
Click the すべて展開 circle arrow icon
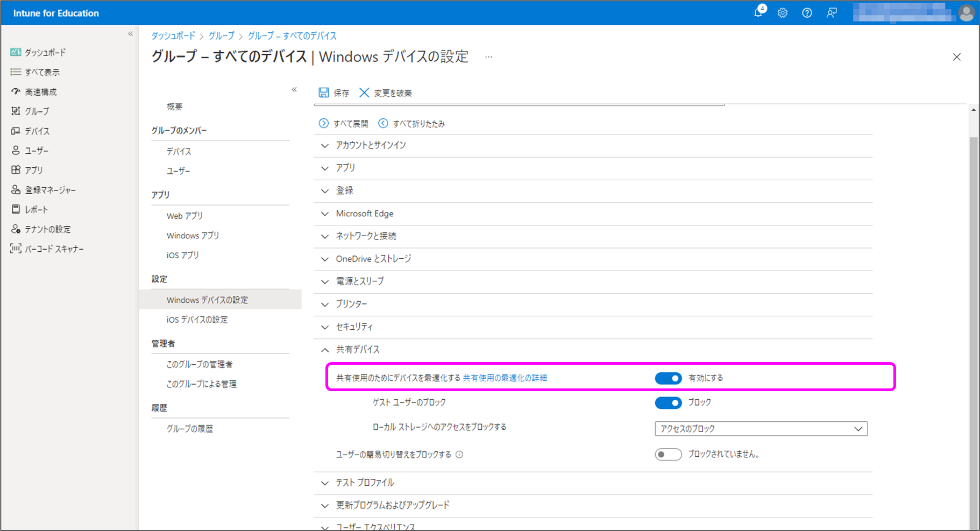323,123
